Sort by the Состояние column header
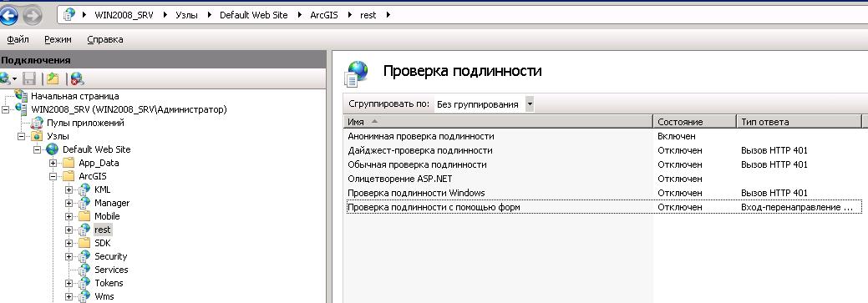The width and height of the screenshot is (868, 303). pos(695,122)
